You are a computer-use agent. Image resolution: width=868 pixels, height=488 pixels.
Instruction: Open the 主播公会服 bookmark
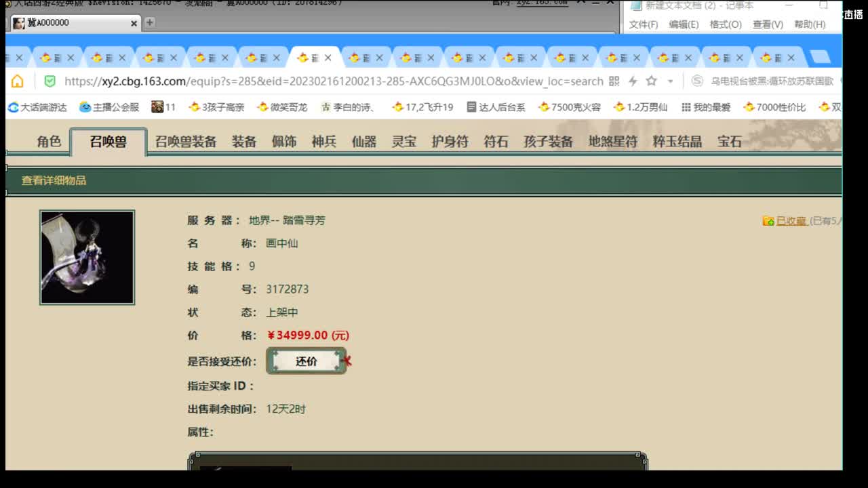[109, 107]
